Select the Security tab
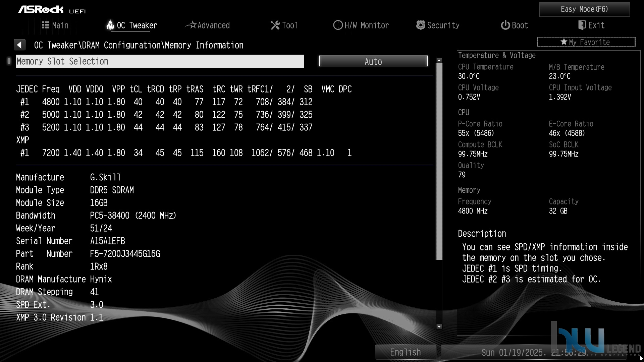The height and width of the screenshot is (362, 644). coord(438,25)
